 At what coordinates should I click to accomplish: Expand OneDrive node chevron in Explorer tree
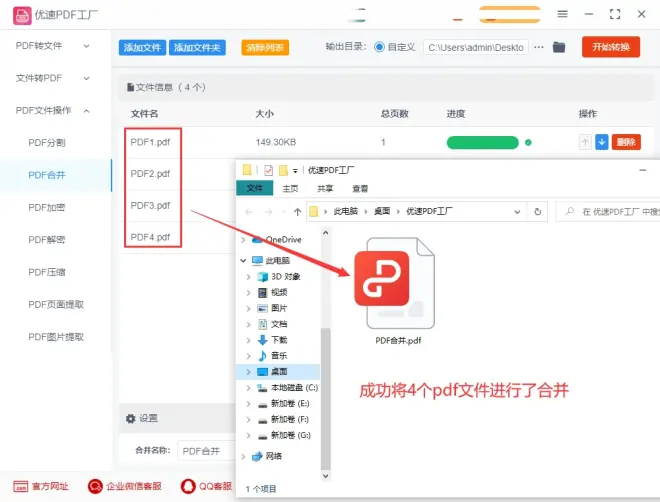(x=243, y=240)
